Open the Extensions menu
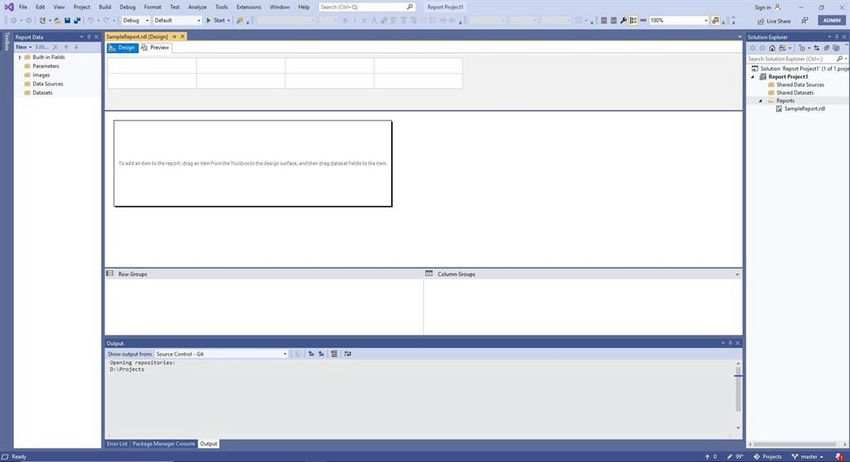 (248, 7)
